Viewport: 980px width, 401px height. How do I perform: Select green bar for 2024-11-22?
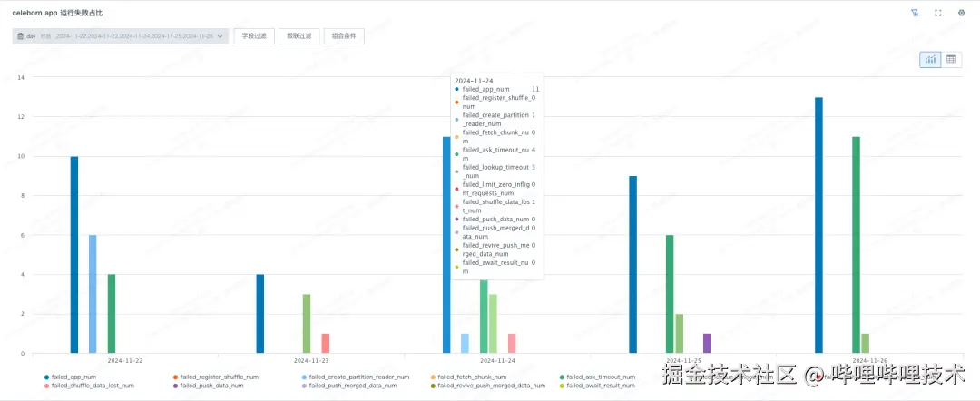(x=112, y=314)
